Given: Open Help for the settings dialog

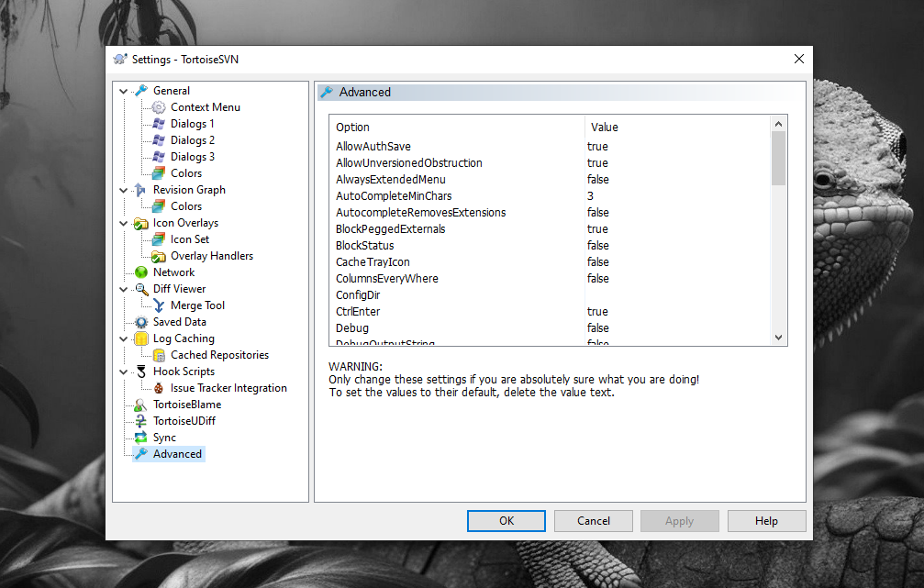Looking at the screenshot, I should 766,521.
